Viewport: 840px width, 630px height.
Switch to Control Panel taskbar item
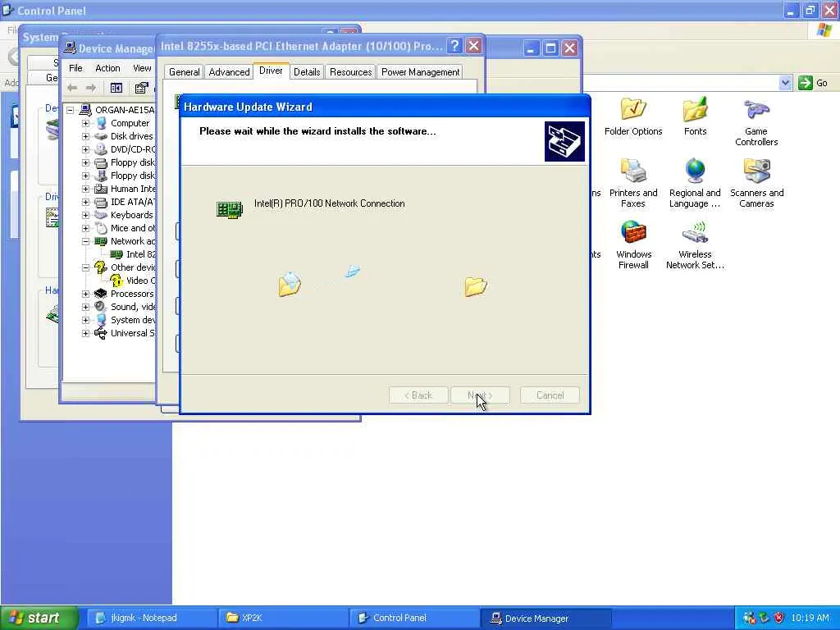coord(413,618)
